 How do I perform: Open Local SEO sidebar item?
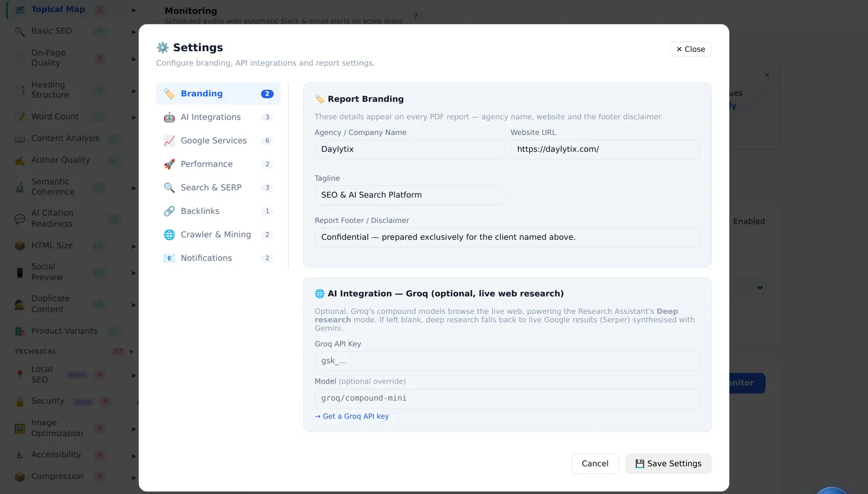point(42,375)
